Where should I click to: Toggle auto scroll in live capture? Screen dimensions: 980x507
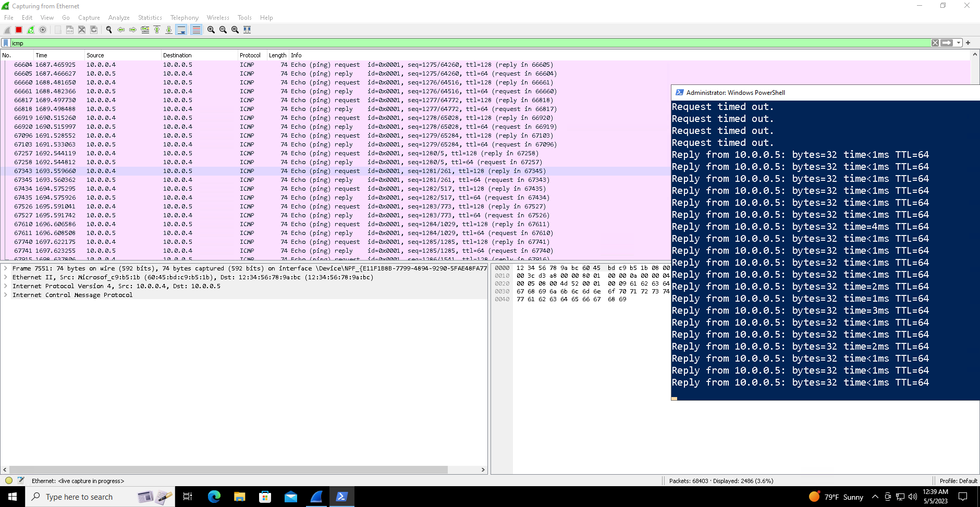181,30
